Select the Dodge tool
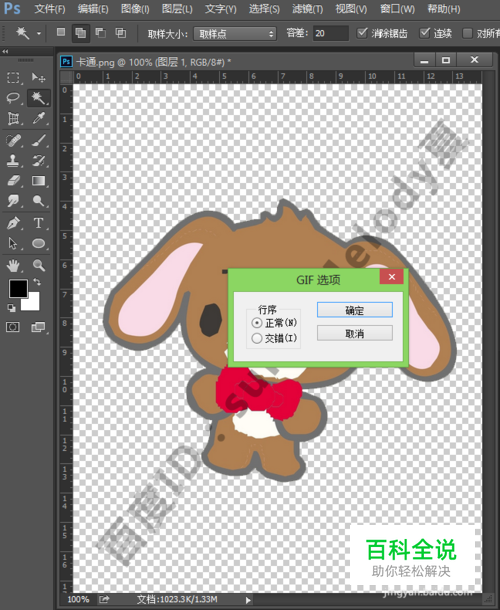This screenshot has height=610, width=500. tap(38, 201)
